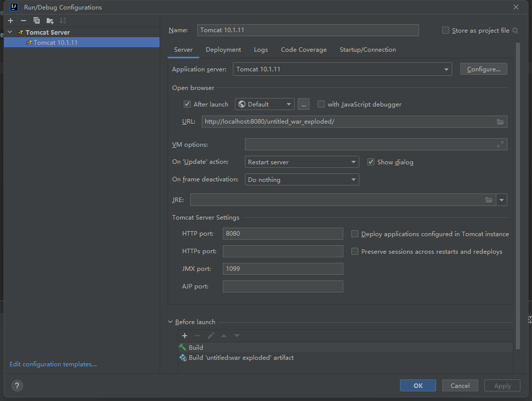Open Edit configuration templates link

(53, 364)
